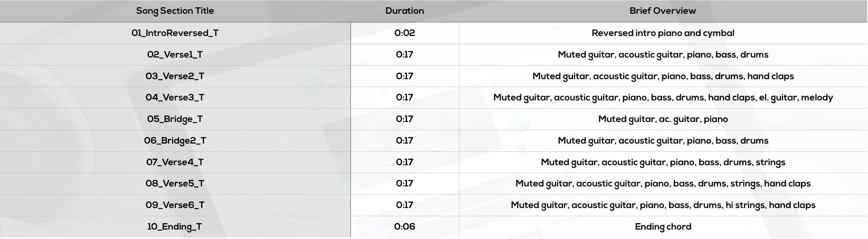
Task: Select the 07_Verse4_T section title
Action: pos(175,162)
